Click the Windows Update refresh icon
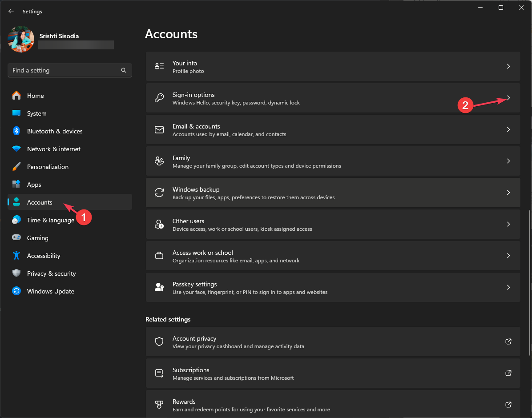532x418 pixels. (x=16, y=291)
